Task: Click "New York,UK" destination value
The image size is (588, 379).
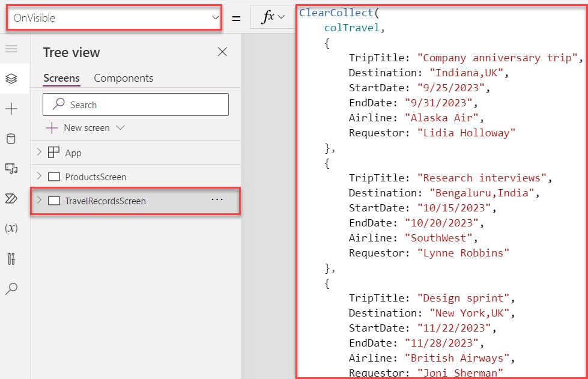Action: (470, 313)
